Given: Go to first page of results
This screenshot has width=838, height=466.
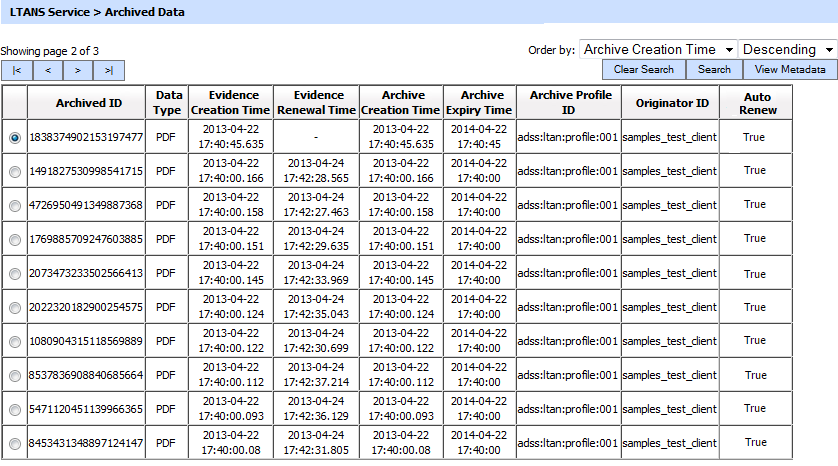Looking at the screenshot, I should (x=17, y=70).
